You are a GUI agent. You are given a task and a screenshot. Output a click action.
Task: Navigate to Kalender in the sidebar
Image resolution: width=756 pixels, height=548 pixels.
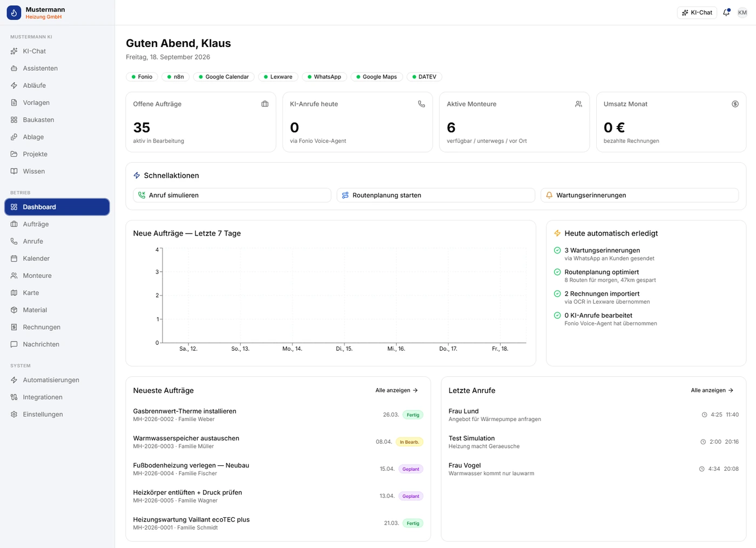(57, 259)
